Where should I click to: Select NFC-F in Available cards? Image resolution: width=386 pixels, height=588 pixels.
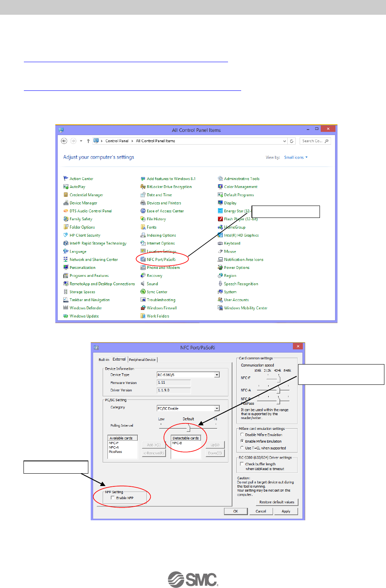114,443
